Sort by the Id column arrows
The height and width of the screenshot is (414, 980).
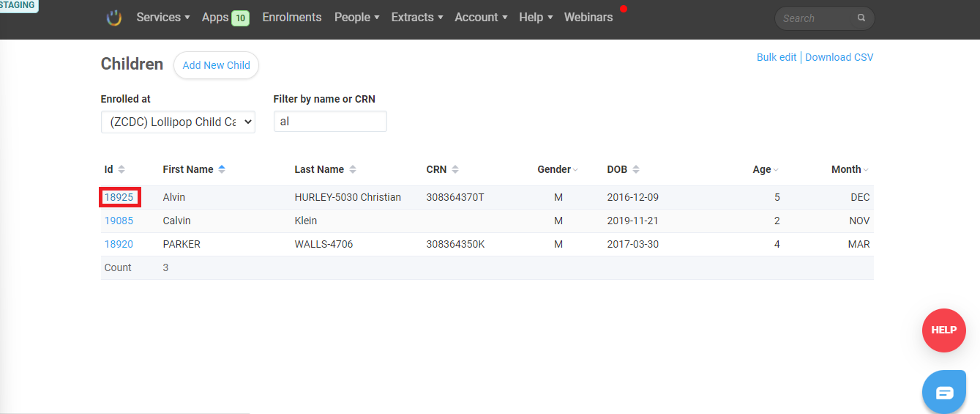pos(121,169)
